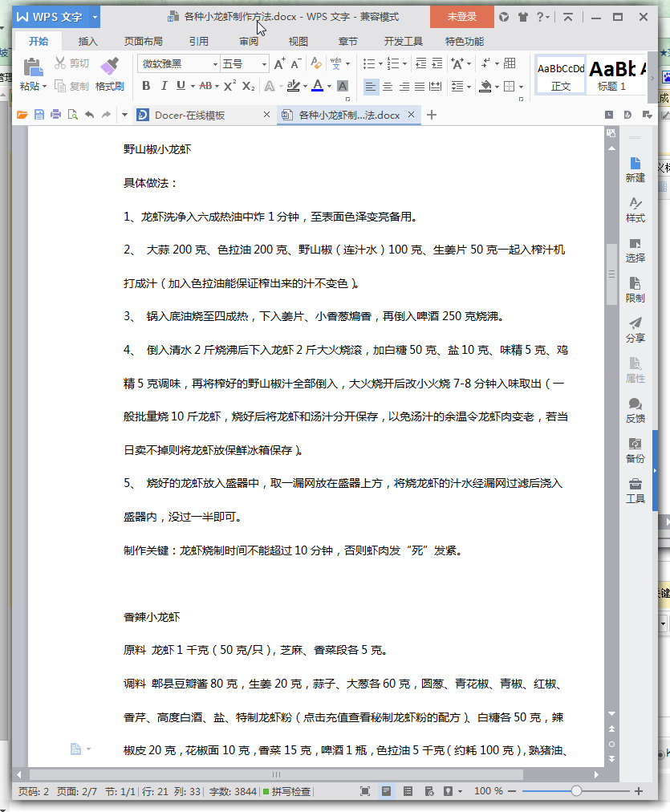Apply distributed alignment
The width and height of the screenshot is (670, 812).
point(436,87)
